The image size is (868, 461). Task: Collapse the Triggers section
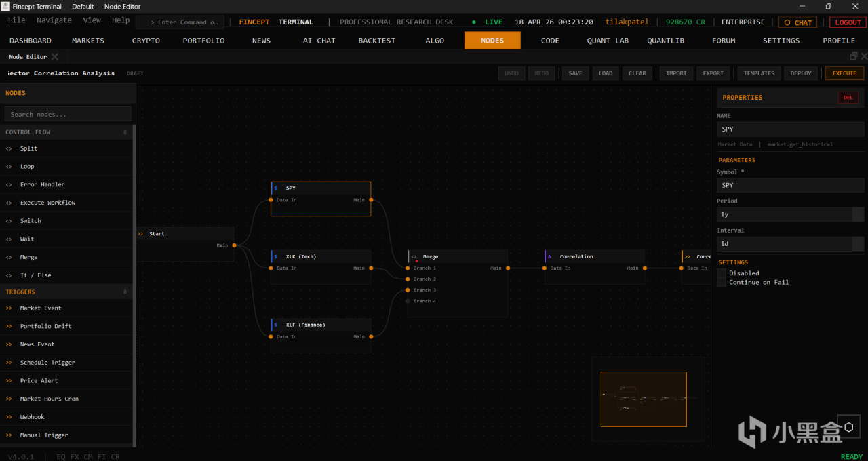click(66, 292)
